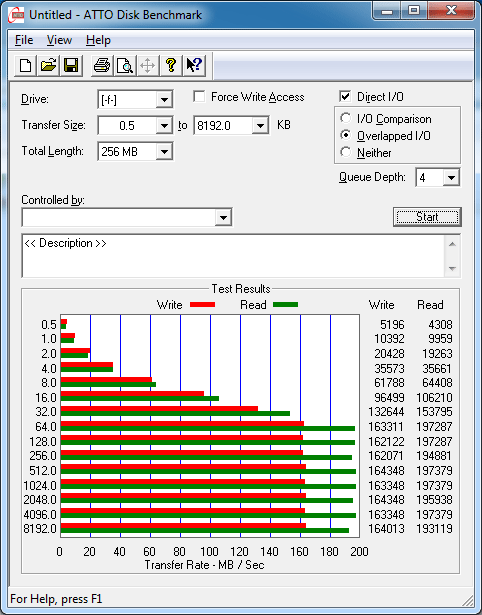Click write value 5196 for 0.5

[x=392, y=325]
